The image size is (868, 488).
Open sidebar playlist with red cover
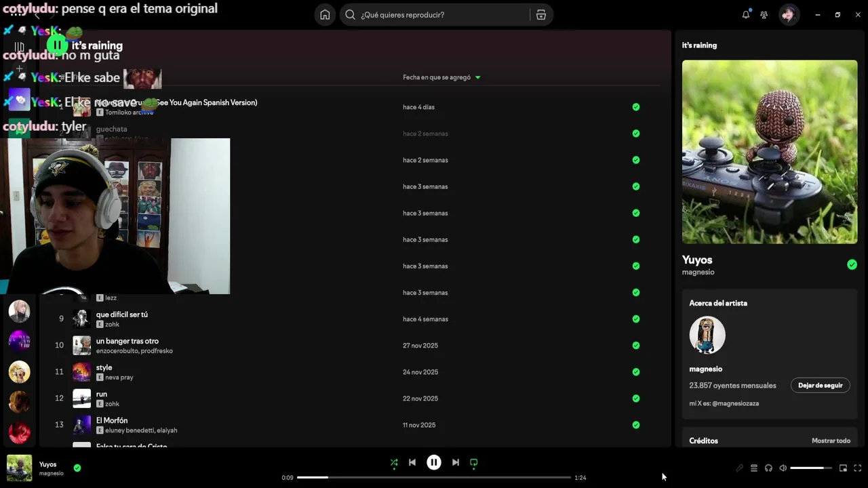[x=19, y=432]
